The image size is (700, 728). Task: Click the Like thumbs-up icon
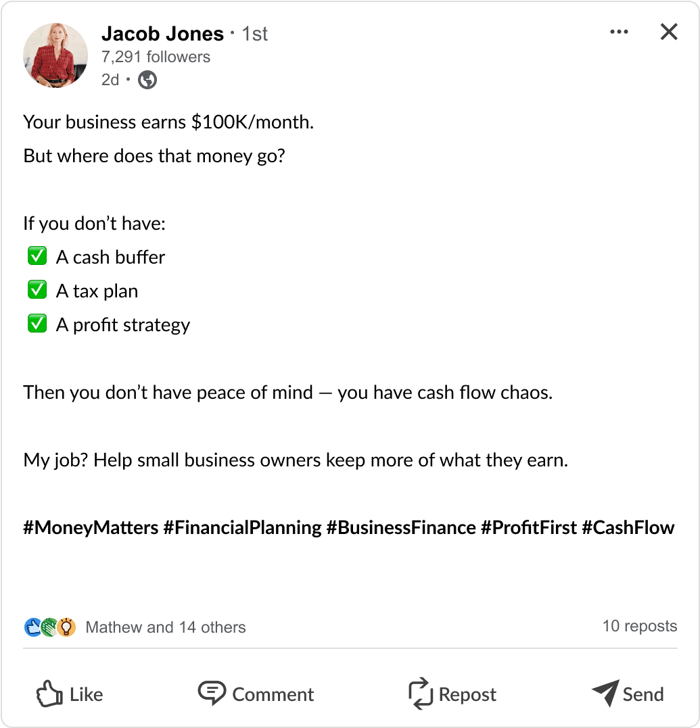[x=50, y=694]
